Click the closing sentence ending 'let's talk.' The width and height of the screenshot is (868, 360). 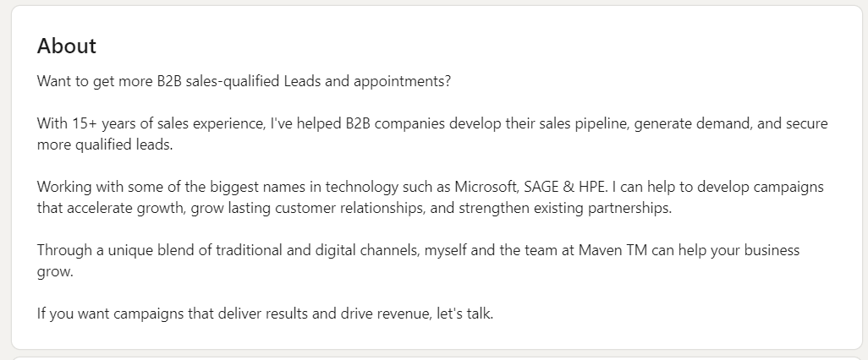(265, 314)
